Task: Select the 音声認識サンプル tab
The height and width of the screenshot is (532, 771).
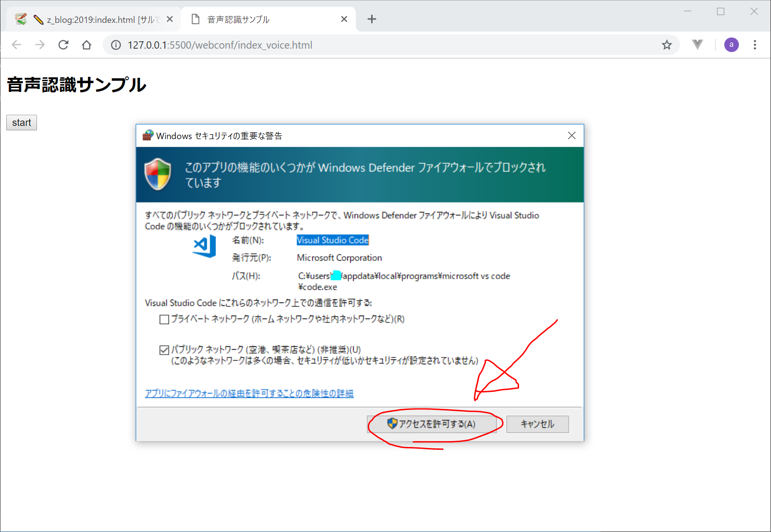Action: 269,19
